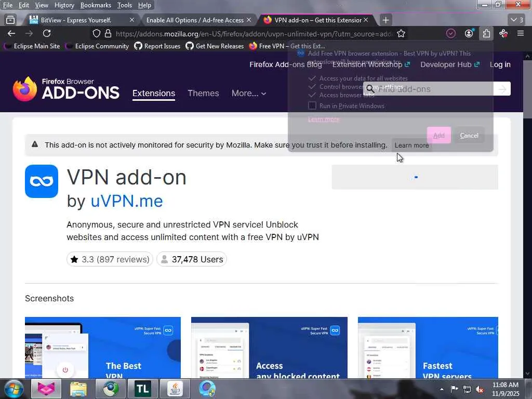This screenshot has width=532, height=399.
Task: Open the Extensions navigation link
Action: pyautogui.click(x=154, y=94)
